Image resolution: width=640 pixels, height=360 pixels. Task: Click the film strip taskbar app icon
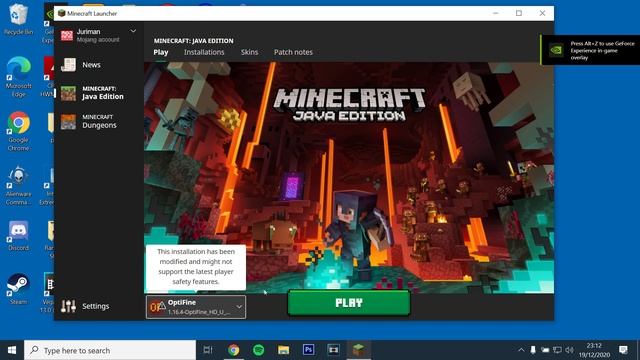click(333, 350)
